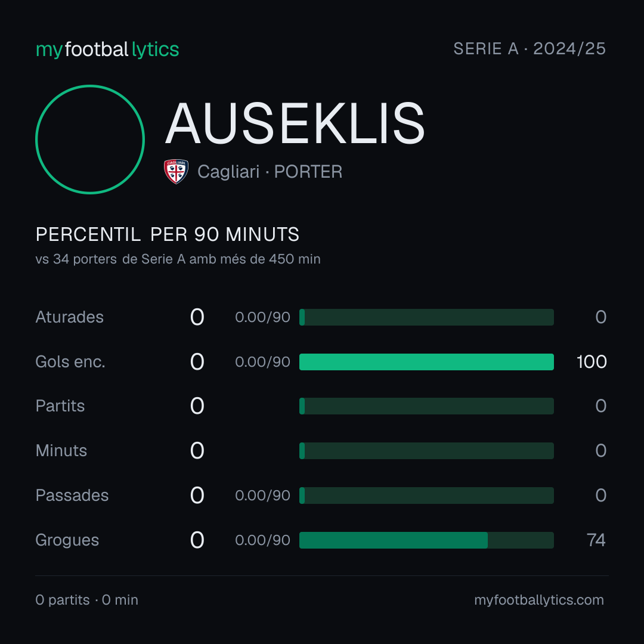Click the 0 partits · 0 min footer
The image size is (644, 644).
point(86,600)
